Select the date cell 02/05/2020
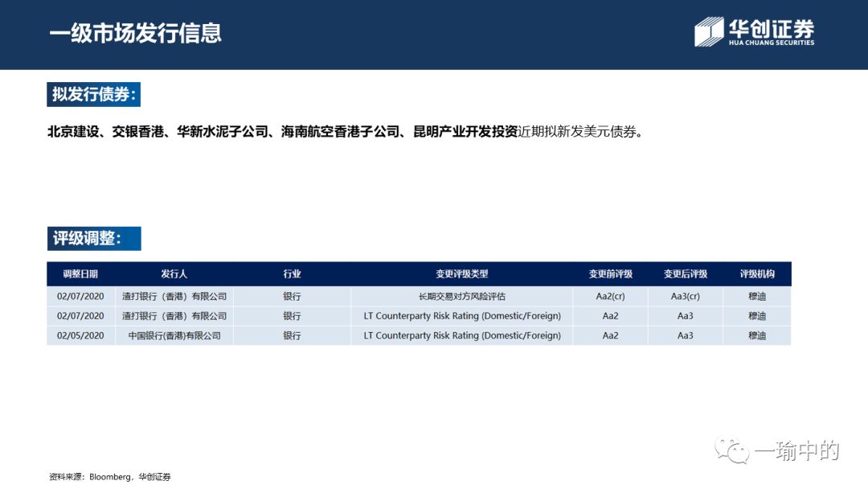This screenshot has height=489, width=868. point(80,335)
